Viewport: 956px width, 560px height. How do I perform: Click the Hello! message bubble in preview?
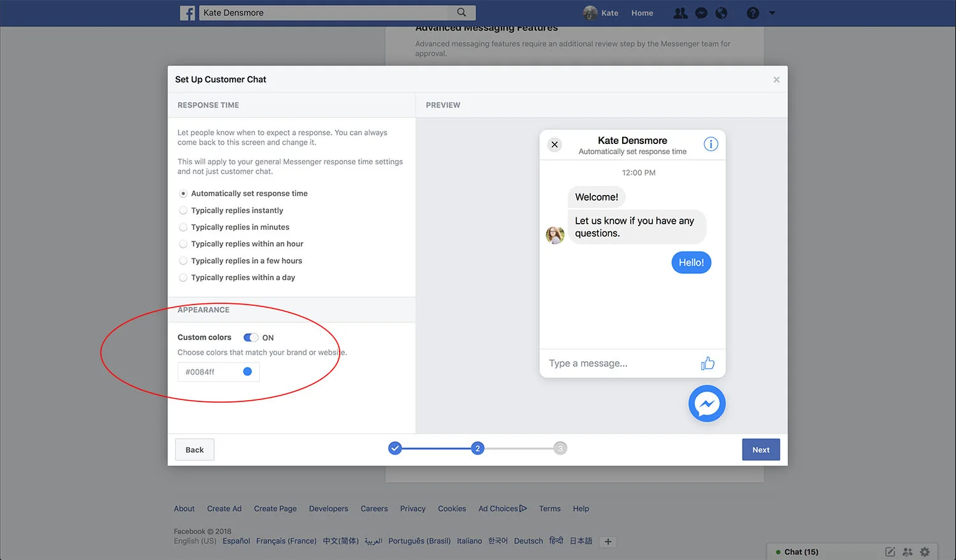tap(691, 262)
